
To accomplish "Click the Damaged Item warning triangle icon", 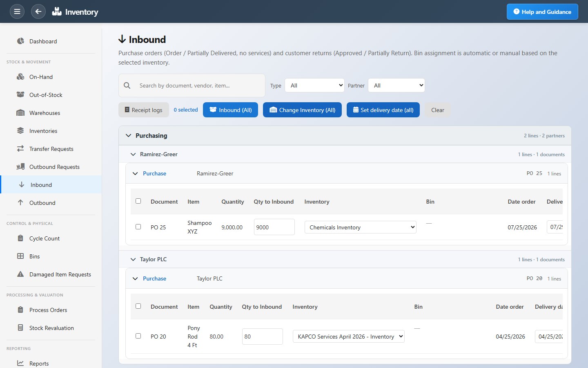I will point(20,274).
